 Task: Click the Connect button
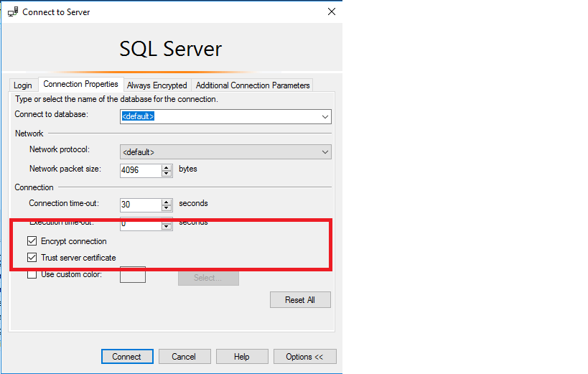click(127, 356)
